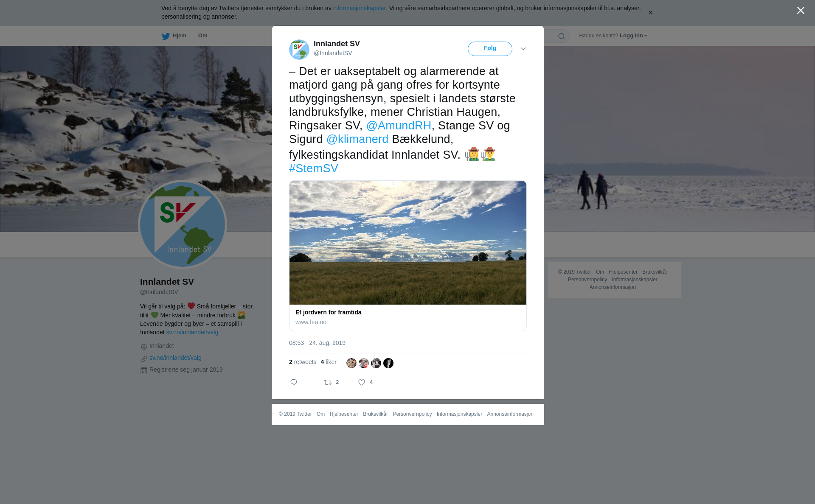815x504 pixels.
Task: Like the tweet with heart icon
Action: (x=362, y=382)
